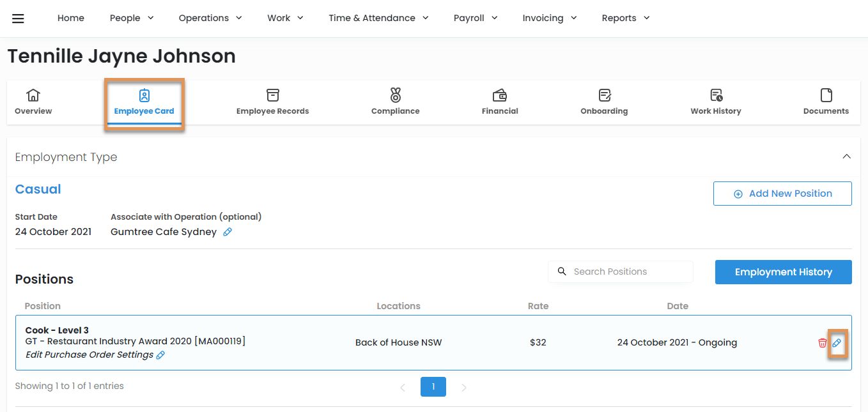
Task: Expand the Payroll dropdown menu
Action: pyautogui.click(x=476, y=18)
